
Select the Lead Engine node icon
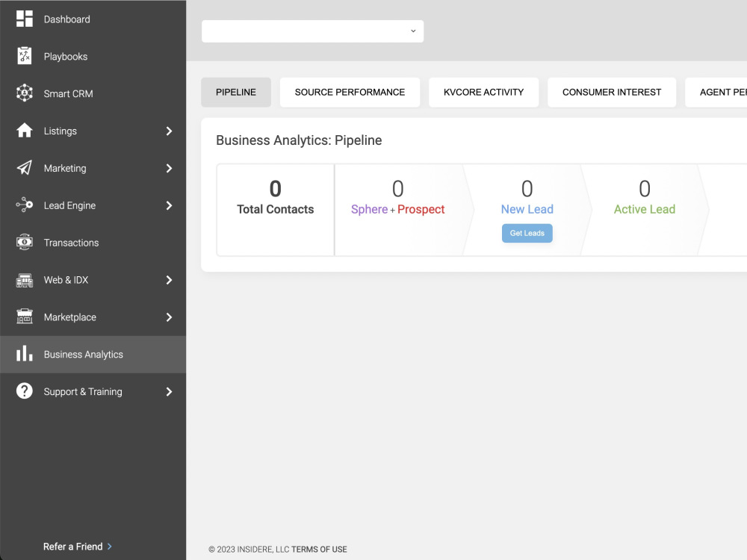pos(25,205)
